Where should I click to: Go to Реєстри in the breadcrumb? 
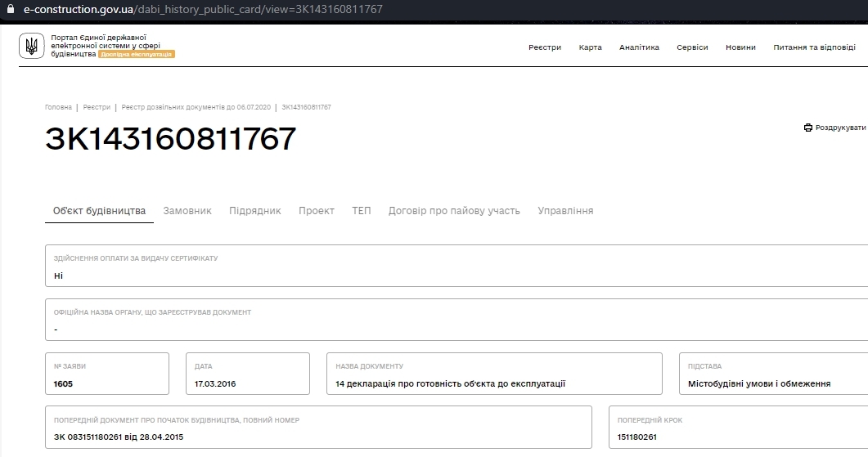97,107
